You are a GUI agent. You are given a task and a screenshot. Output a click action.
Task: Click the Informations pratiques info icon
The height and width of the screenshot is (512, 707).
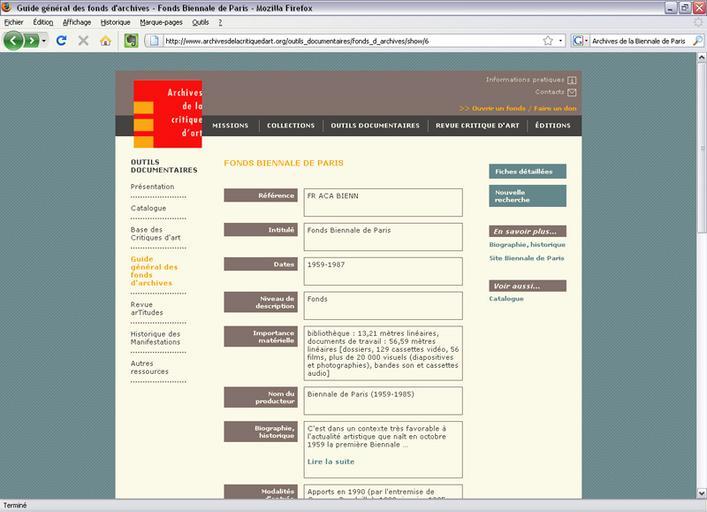[572, 80]
